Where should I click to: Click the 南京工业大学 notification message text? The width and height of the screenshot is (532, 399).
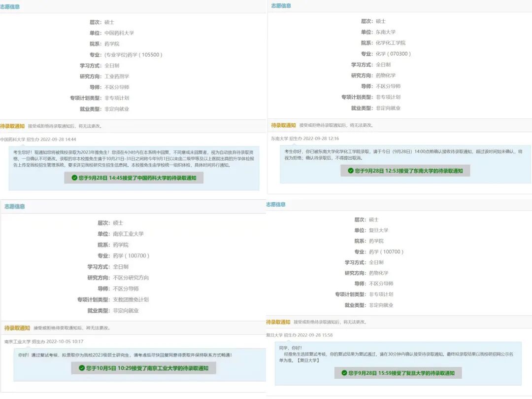(125, 355)
